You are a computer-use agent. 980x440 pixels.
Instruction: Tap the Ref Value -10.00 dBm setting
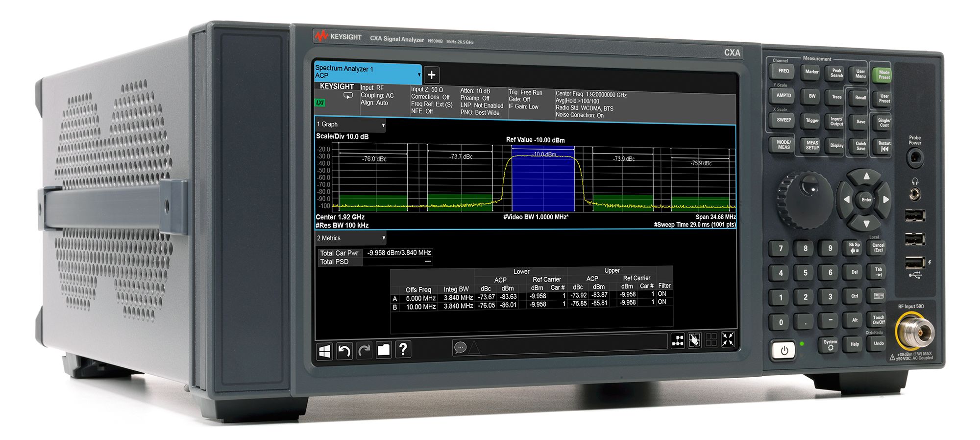535,140
